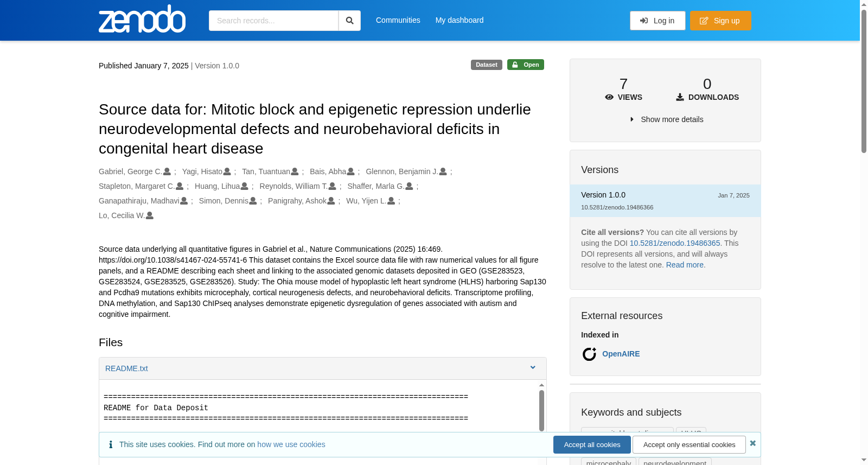Click the person icon next to Simon, Dennis
Image resolution: width=868 pixels, height=465 pixels.
(x=253, y=201)
